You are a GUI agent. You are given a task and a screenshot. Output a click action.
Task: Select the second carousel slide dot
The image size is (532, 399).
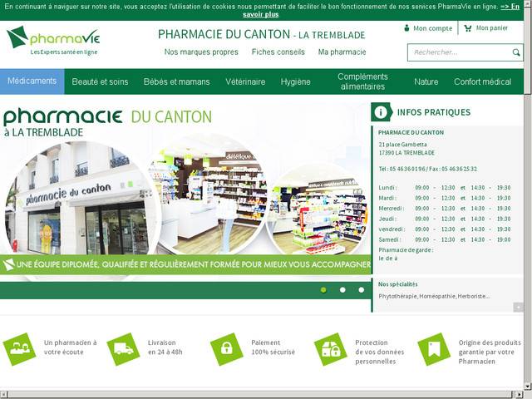pos(342,290)
